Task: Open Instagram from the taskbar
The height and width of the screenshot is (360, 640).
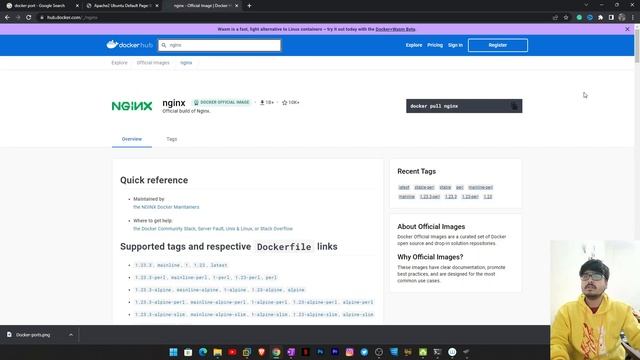Action: click(x=350, y=352)
